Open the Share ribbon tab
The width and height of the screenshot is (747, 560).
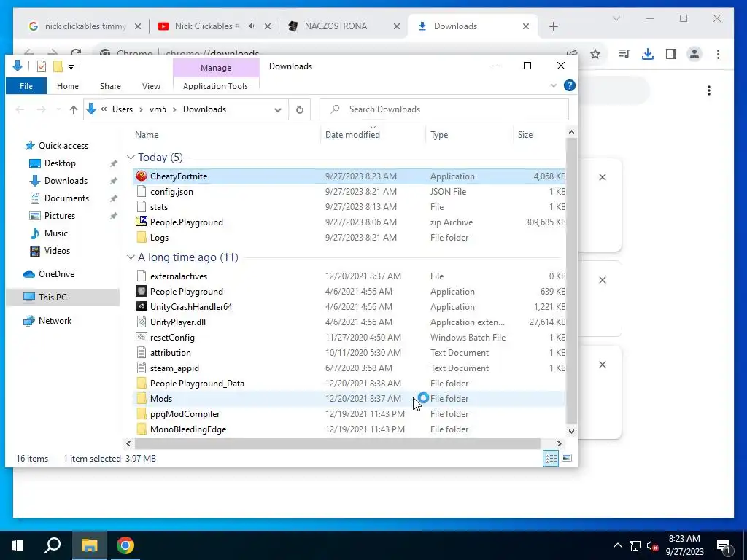point(111,86)
